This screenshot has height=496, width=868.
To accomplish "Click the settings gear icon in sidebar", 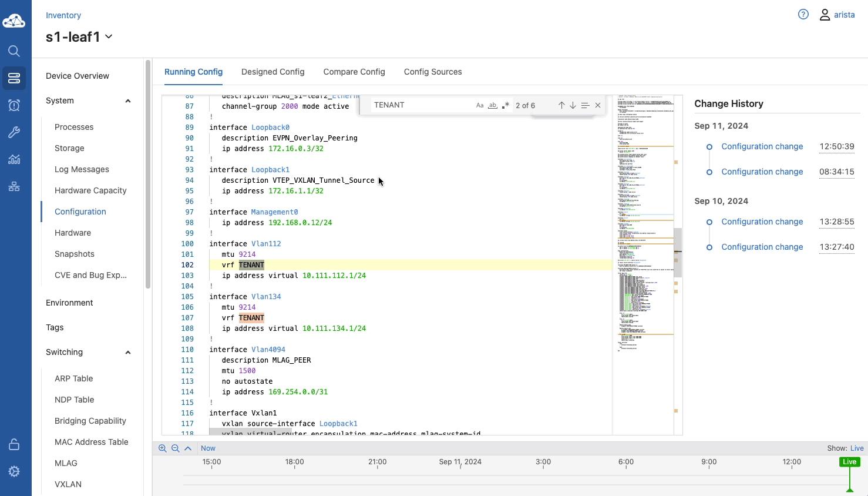I will pyautogui.click(x=14, y=471).
